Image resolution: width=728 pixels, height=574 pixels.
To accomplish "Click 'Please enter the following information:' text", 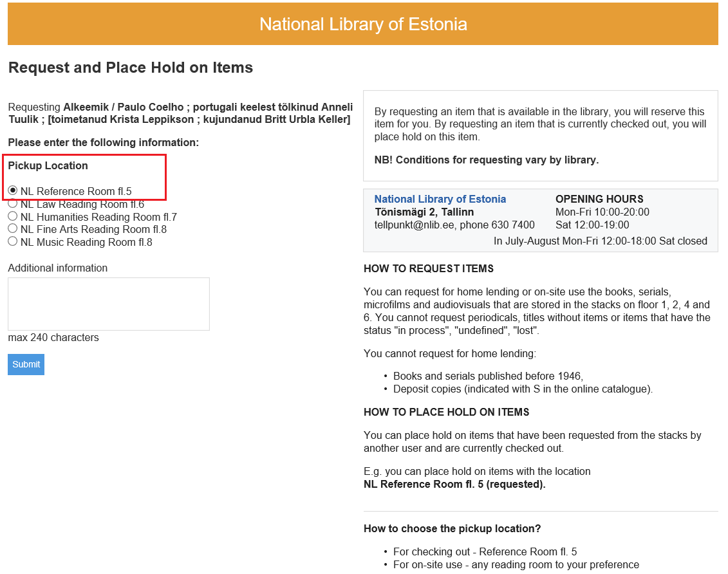I will tap(104, 142).
